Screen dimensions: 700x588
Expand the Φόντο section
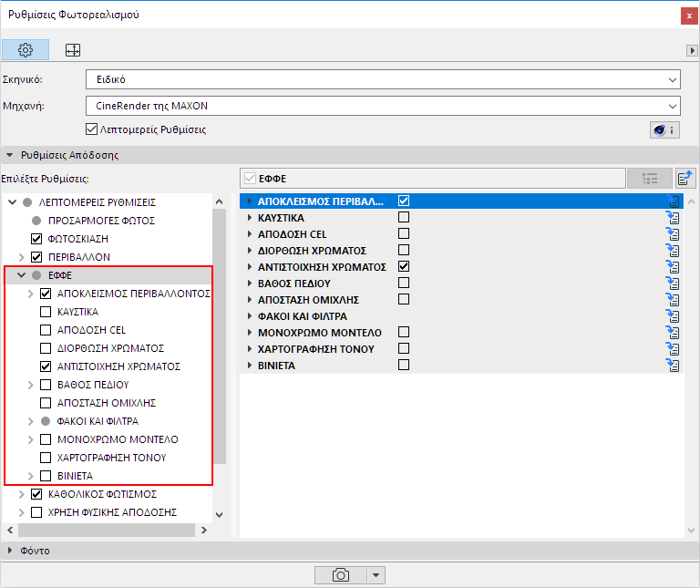click(x=9, y=551)
